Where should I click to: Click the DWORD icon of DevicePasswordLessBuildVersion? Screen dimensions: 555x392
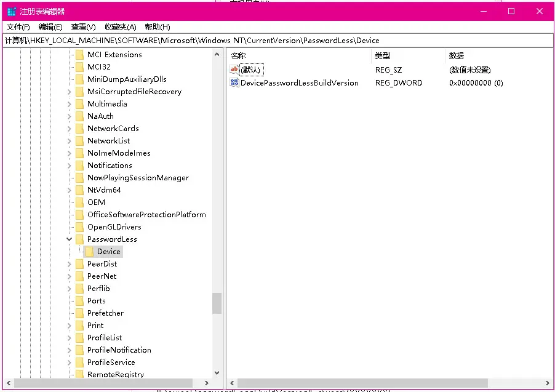coord(234,82)
